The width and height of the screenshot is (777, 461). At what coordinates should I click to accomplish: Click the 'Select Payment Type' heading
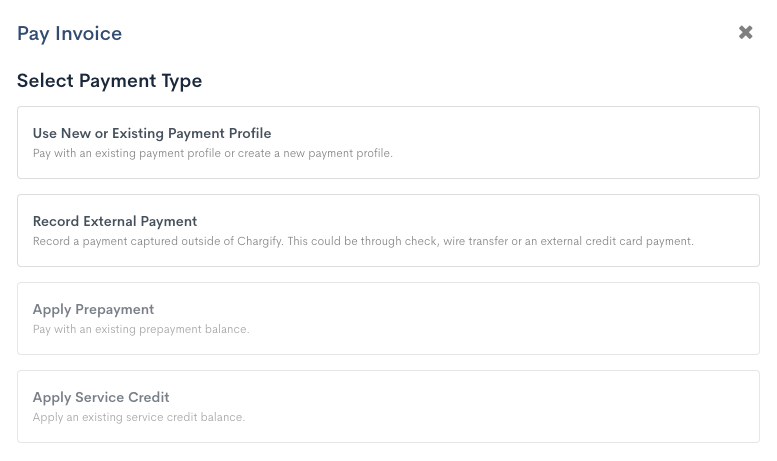pos(110,81)
